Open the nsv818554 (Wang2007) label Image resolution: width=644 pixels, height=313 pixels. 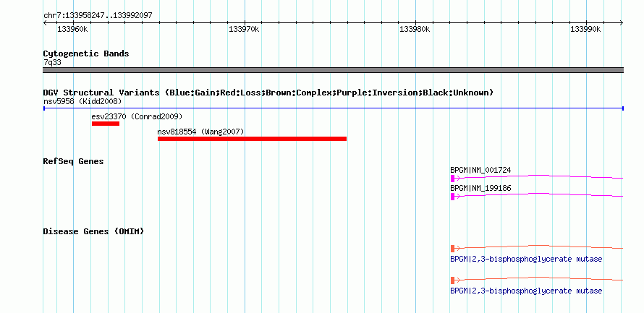tap(200, 132)
